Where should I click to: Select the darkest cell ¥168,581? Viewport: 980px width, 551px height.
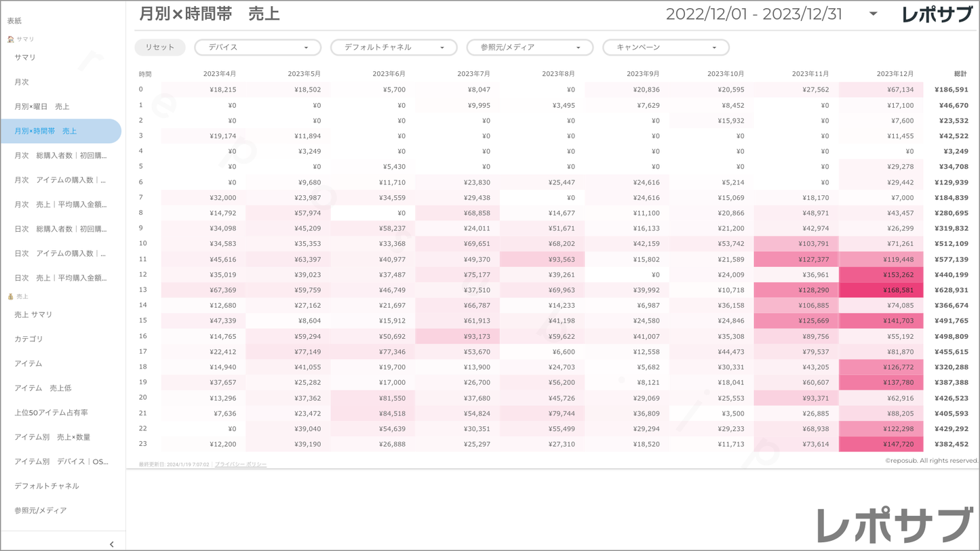881,290
